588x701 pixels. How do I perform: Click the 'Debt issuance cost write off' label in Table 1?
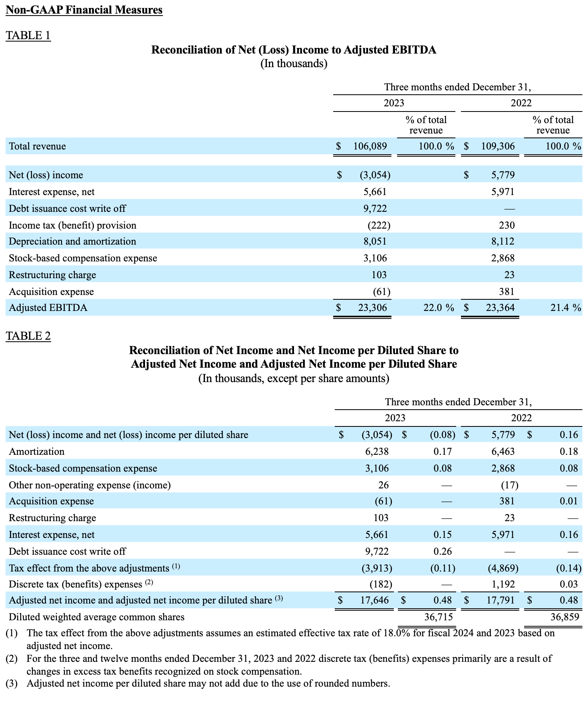coord(67,209)
